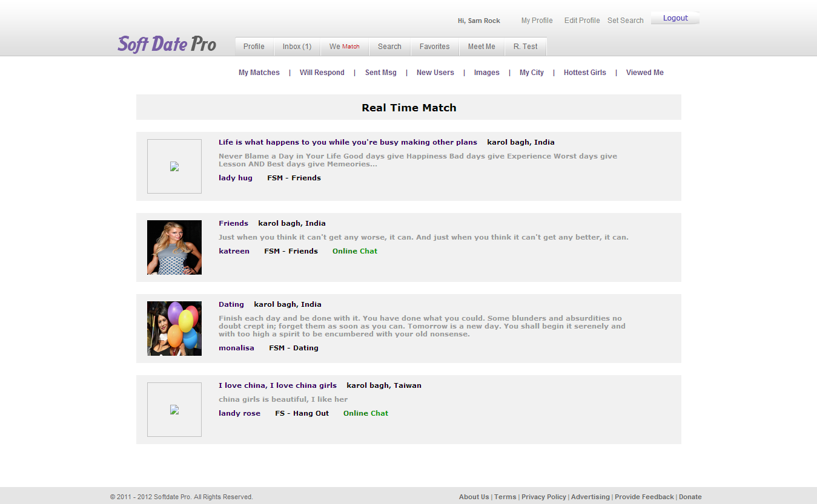The width and height of the screenshot is (817, 504).
Task: Open monalisa's balloon profile photo
Action: click(174, 329)
